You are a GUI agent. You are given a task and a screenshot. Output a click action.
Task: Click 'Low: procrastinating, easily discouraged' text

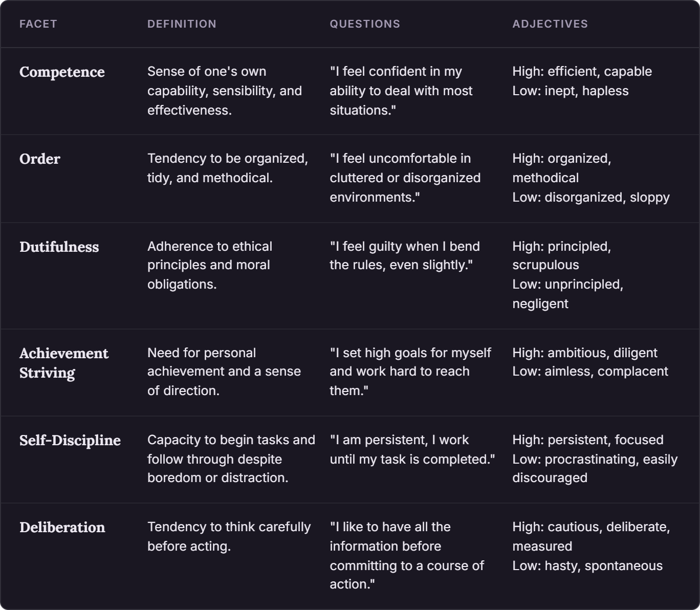595,468
